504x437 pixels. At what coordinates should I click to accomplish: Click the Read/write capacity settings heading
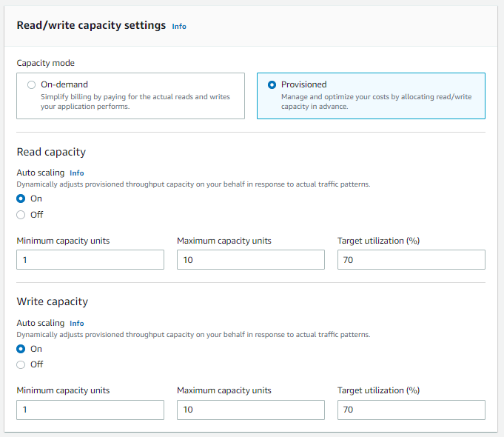91,25
